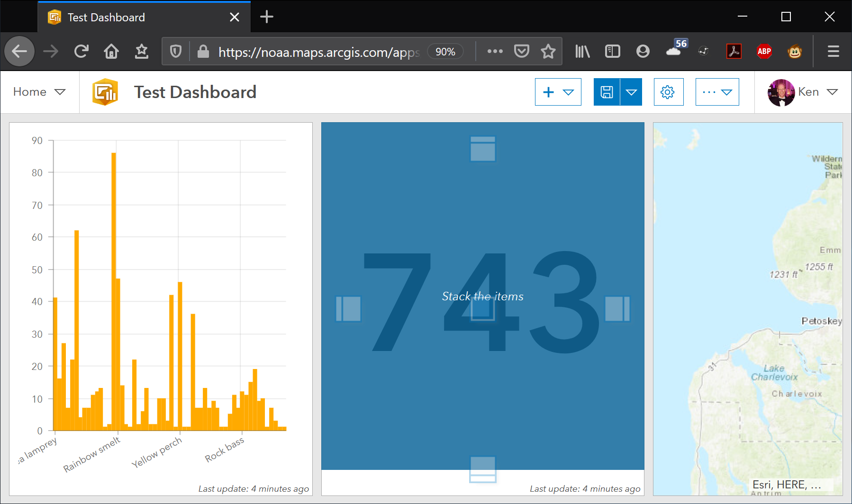This screenshot has width=852, height=504.
Task: Choose the dock-to-bottom layout target
Action: tap(483, 469)
